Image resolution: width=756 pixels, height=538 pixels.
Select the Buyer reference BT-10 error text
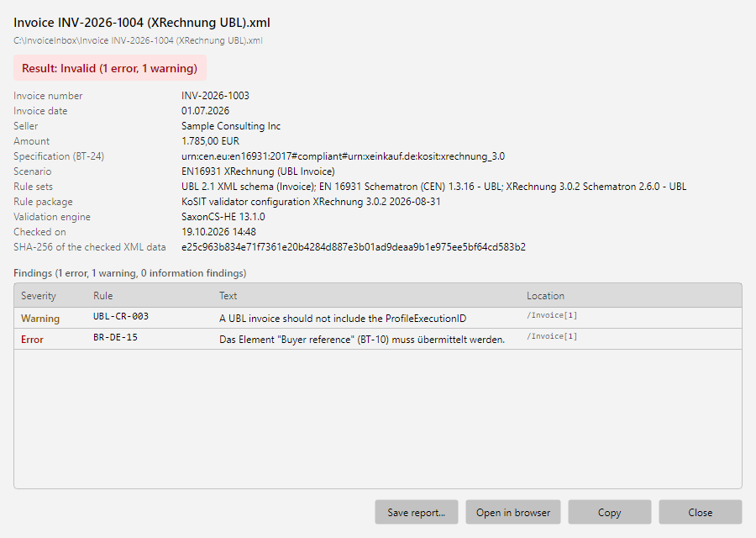362,340
